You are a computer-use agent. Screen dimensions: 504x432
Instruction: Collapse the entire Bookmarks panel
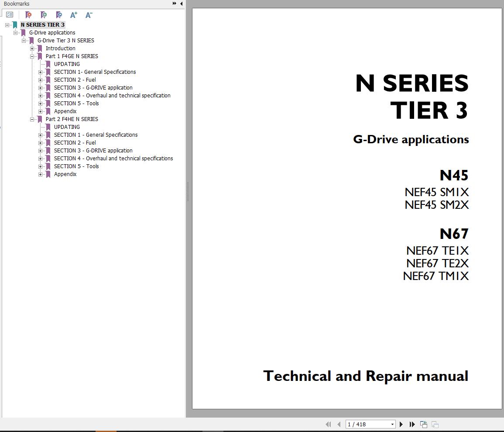coord(182,3)
